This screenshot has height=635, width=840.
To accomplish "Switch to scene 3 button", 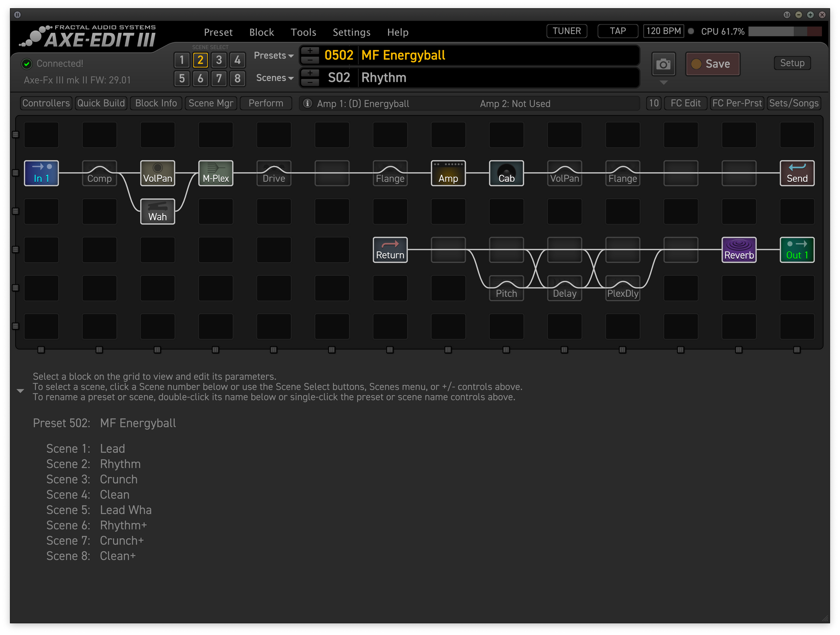I will (x=219, y=60).
